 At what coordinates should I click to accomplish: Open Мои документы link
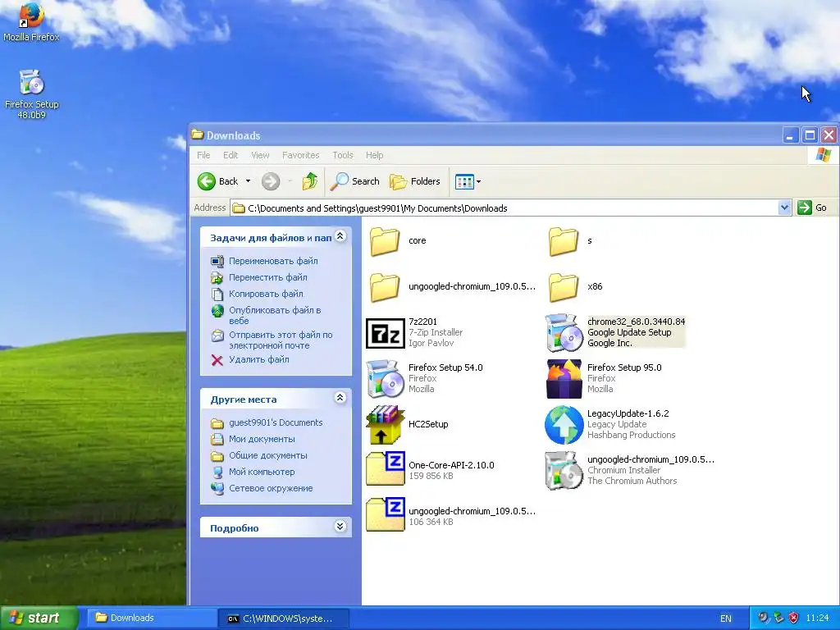pyautogui.click(x=262, y=440)
